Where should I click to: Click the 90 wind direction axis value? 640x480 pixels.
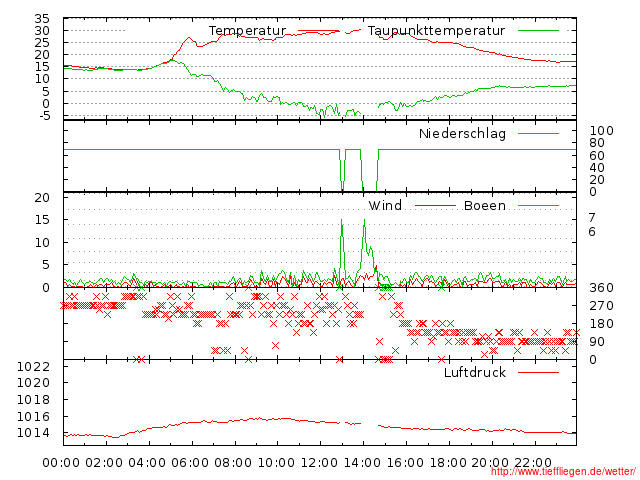(x=597, y=342)
